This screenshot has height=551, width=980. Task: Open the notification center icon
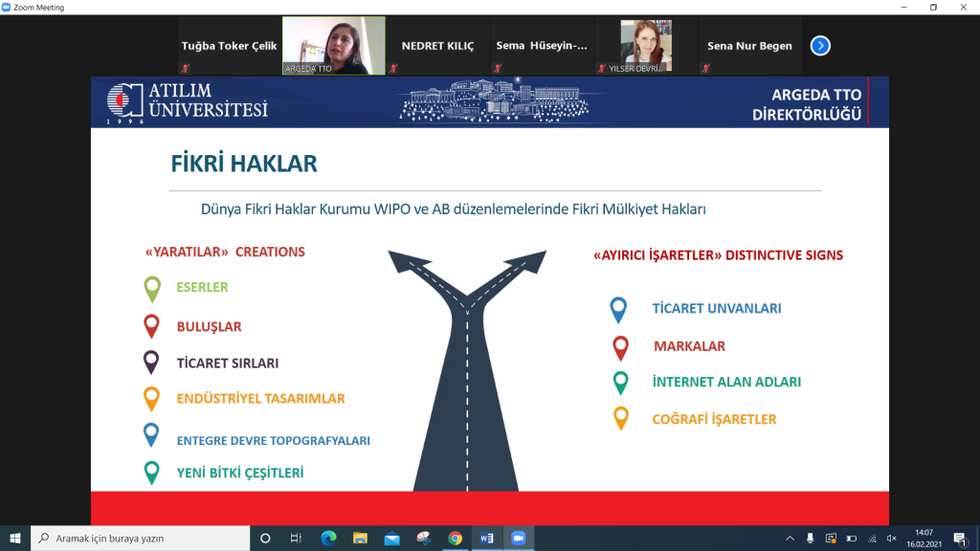959,539
